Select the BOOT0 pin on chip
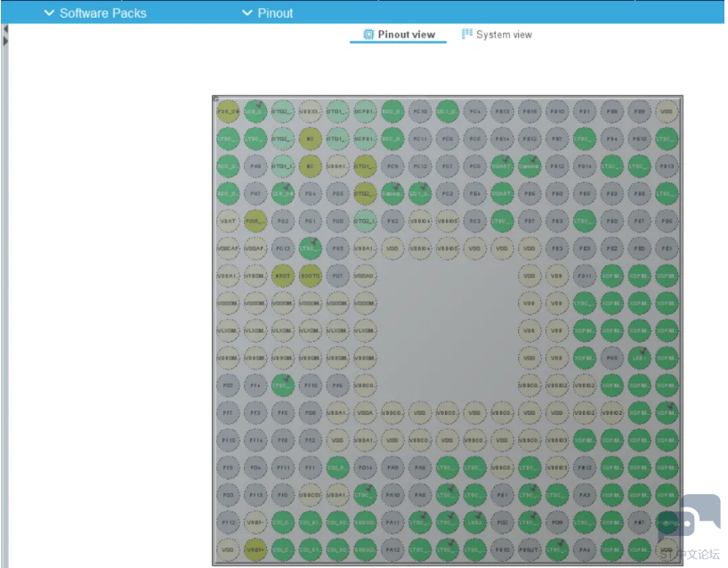728x568 pixels. [x=310, y=276]
